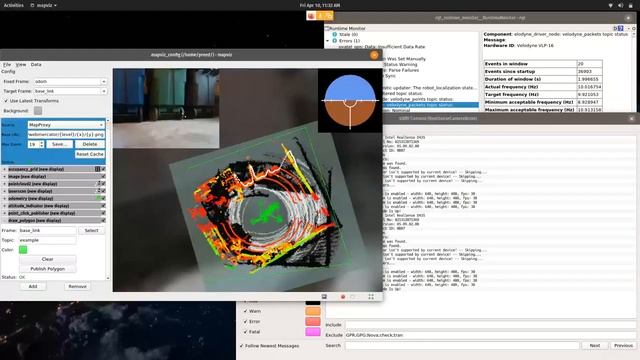Collapse the Errors (1) tree node
Viewport: 640px width, 360px height.
[328, 41]
